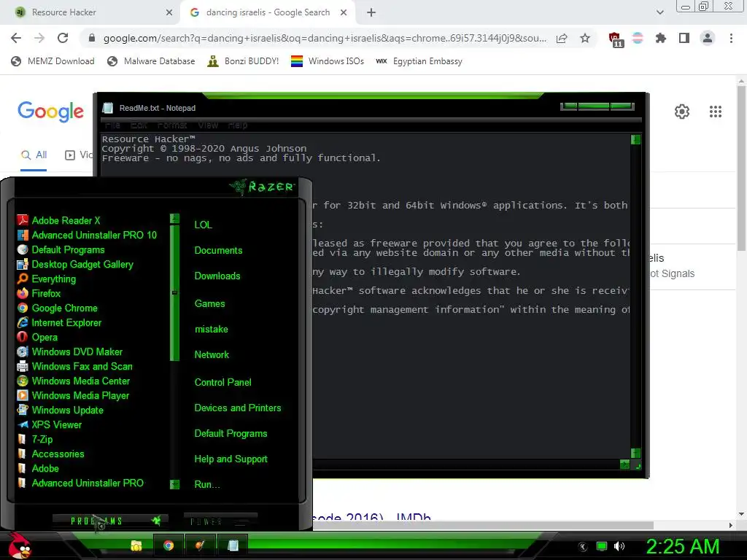Open the Run... dialog
Screen dimensions: 747x560
[206, 485]
